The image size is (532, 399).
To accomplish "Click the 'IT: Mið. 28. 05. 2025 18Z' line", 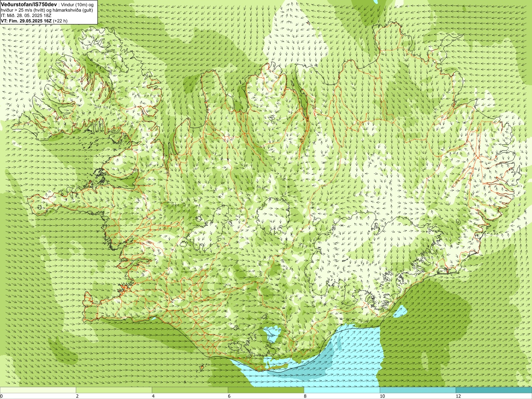I will point(26,15).
